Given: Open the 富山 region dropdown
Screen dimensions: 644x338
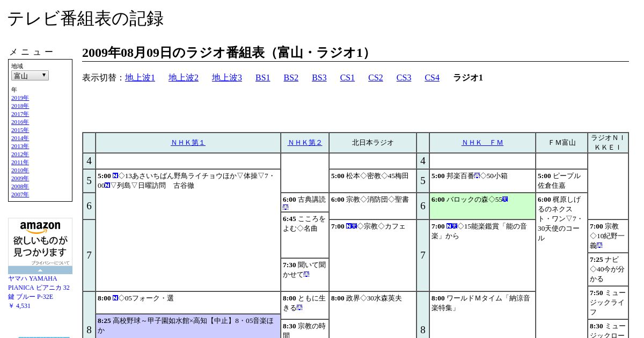Looking at the screenshot, I should 30,76.
